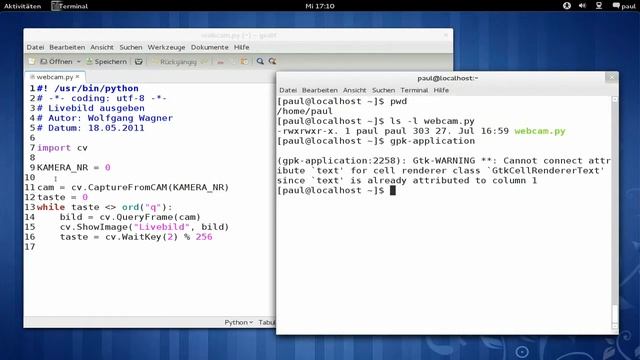This screenshot has height=360, width=640.
Task: Open the Terminal menu in terminal window
Action: (414, 90)
